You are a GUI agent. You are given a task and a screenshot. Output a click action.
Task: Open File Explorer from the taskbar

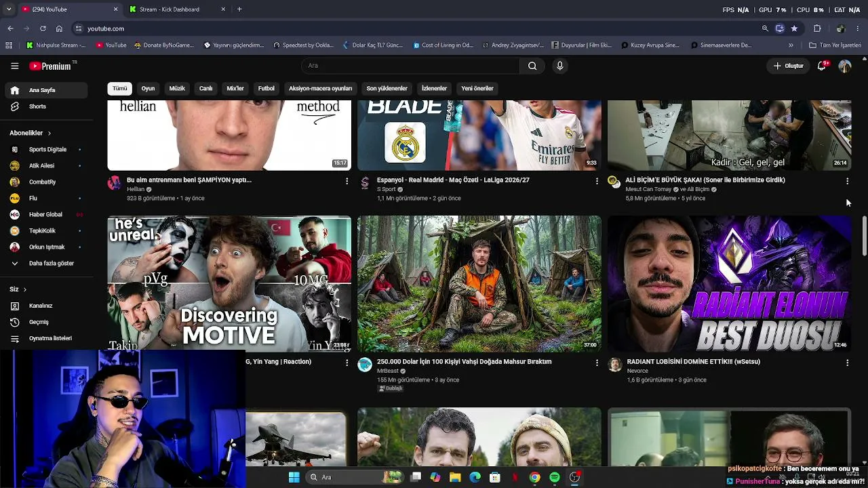[455, 477]
